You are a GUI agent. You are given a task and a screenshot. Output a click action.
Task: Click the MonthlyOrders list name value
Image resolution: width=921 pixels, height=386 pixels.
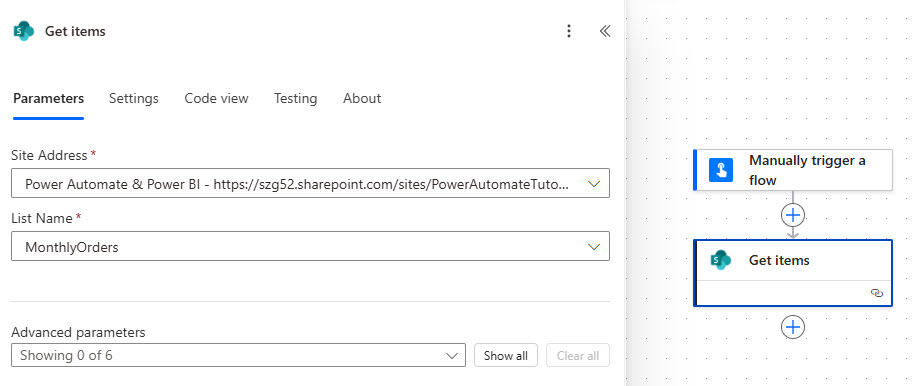point(72,247)
